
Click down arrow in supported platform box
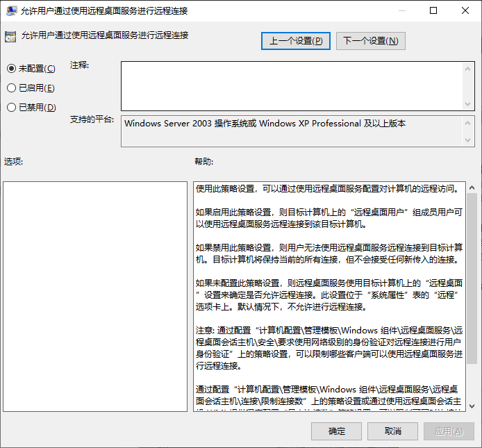(x=468, y=140)
